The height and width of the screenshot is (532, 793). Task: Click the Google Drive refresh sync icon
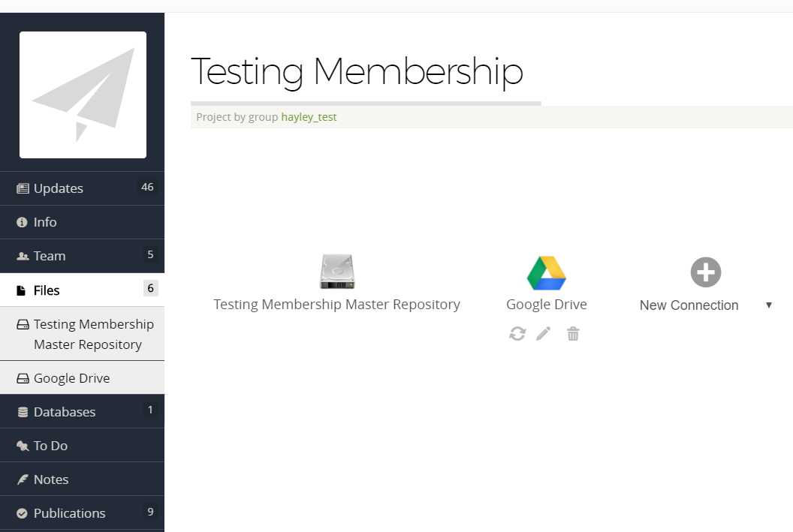pos(517,334)
